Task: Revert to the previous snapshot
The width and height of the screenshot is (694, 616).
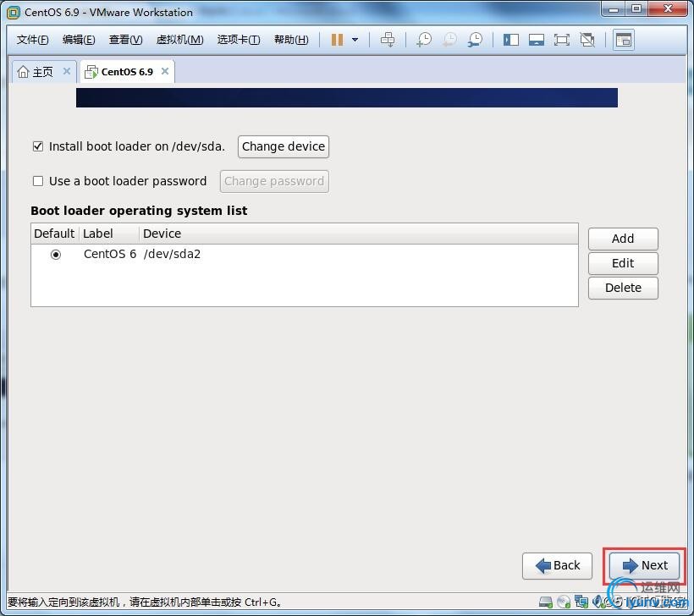Action: (x=449, y=40)
